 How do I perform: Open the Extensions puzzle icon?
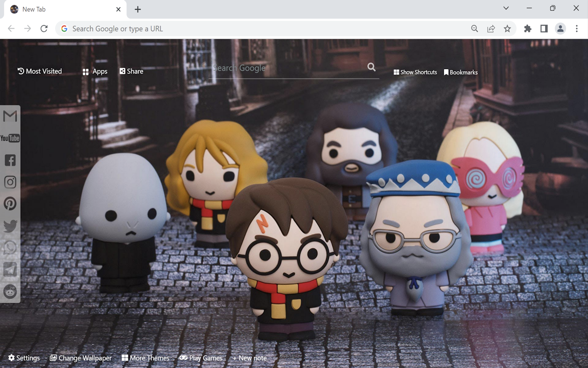pos(527,29)
